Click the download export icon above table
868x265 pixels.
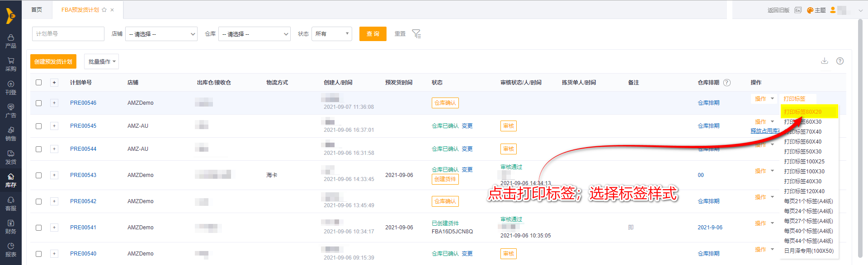click(x=825, y=61)
